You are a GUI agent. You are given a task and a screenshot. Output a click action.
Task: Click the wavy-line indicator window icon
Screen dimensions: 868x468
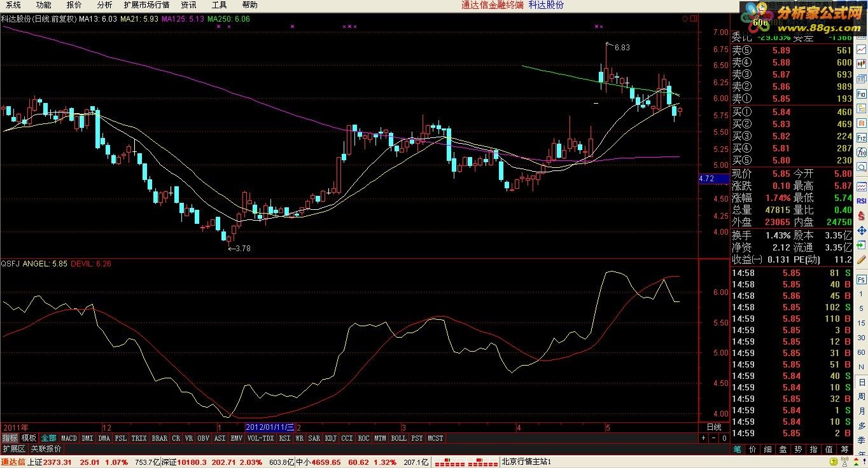click(862, 186)
